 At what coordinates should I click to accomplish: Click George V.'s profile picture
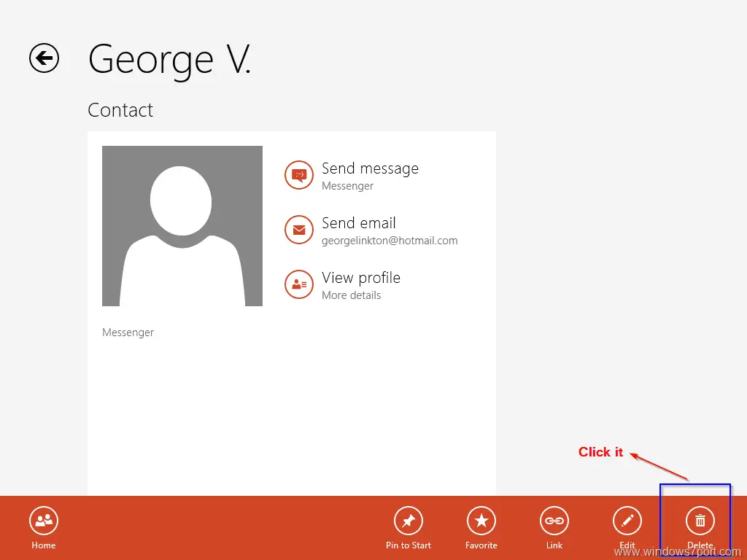pos(182,226)
